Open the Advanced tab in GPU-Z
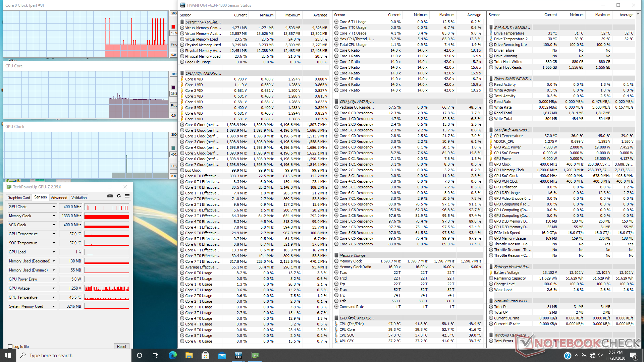644x362 pixels. [59, 198]
